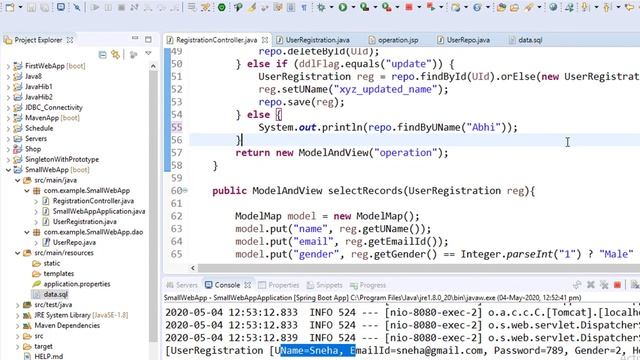
Task: Minimize the Project Explorer panel
Action: 135,38
